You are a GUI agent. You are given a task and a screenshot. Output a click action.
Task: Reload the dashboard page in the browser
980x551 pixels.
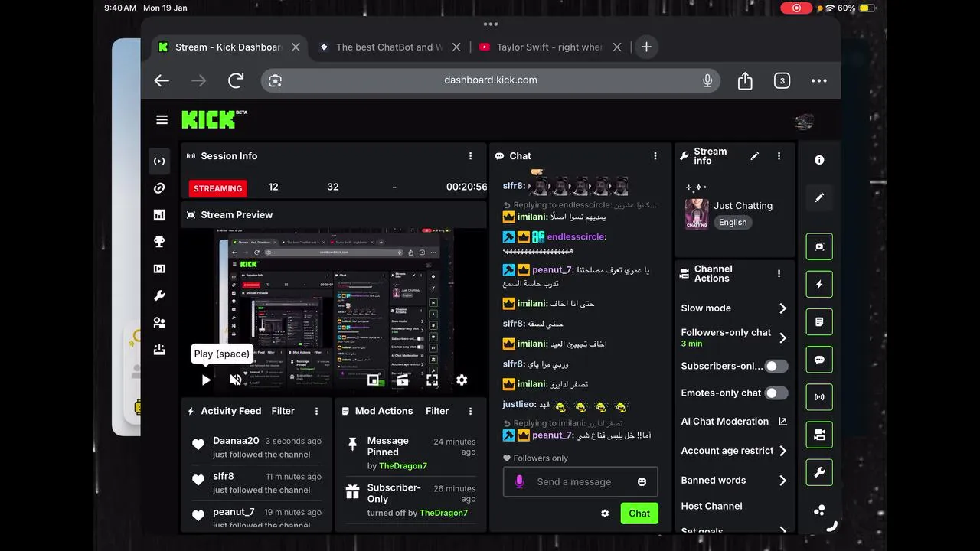pos(236,80)
